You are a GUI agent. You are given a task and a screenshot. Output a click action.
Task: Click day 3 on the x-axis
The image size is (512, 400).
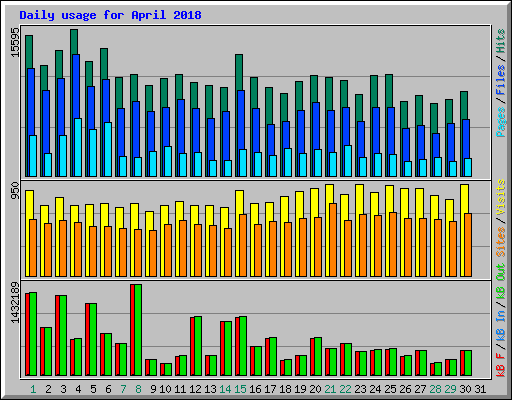point(63,389)
